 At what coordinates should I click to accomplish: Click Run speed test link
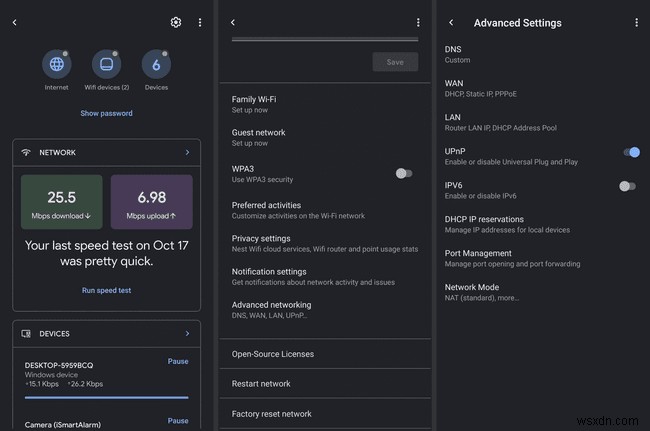tap(106, 290)
